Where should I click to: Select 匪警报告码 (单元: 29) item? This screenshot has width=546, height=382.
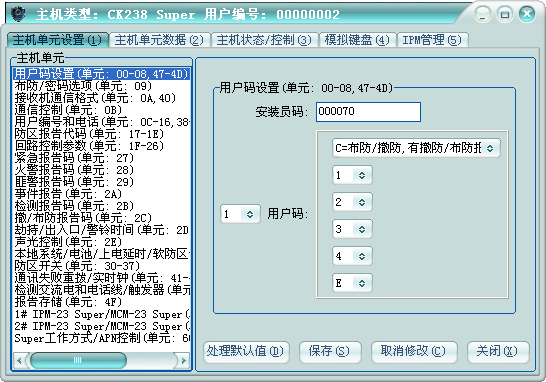tap(101, 182)
